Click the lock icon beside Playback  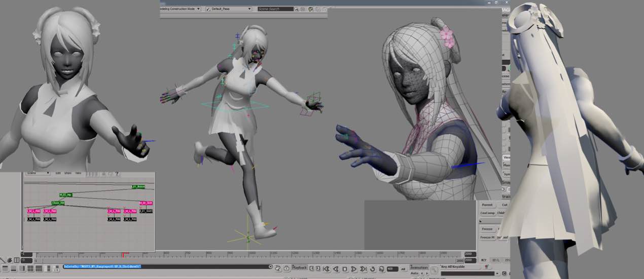[287, 268]
